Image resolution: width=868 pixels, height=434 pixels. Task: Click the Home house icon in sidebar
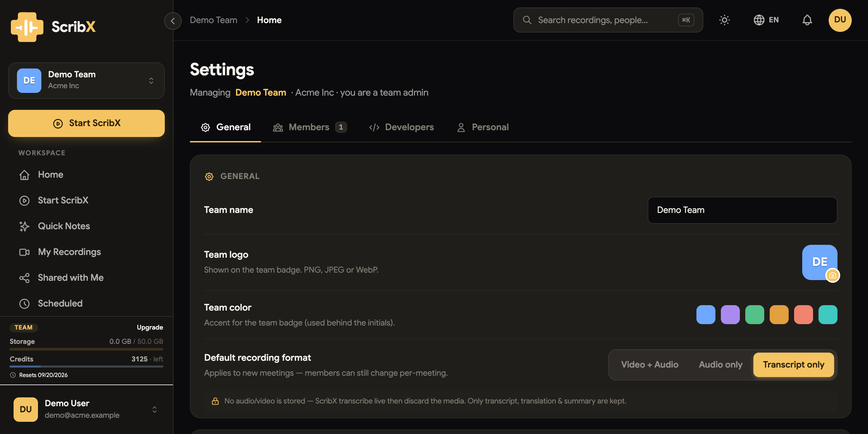[x=24, y=175]
